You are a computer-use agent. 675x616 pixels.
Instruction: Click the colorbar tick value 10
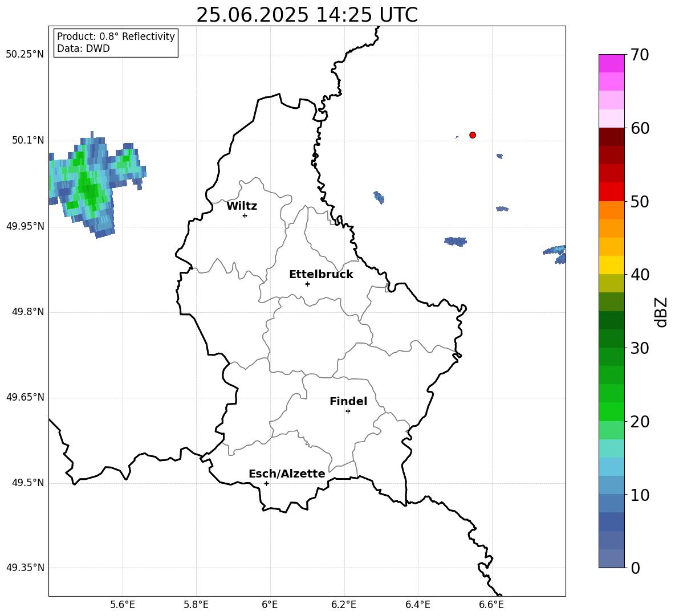[639, 495]
